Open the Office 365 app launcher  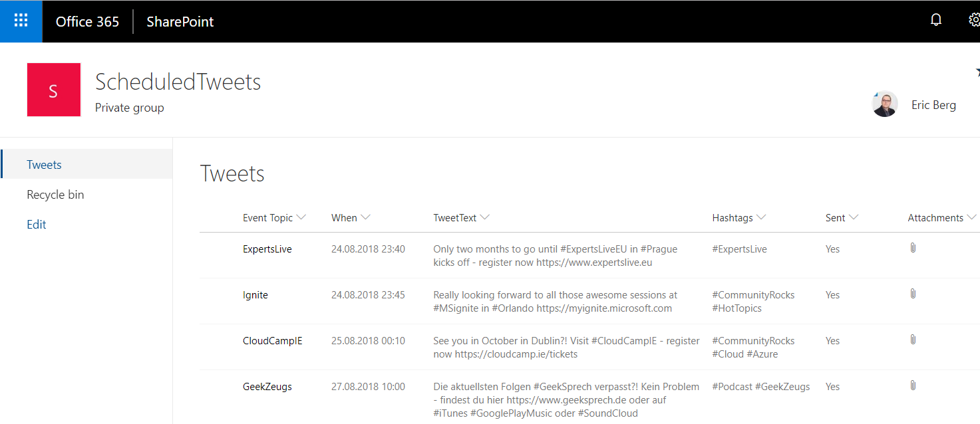coord(21,21)
